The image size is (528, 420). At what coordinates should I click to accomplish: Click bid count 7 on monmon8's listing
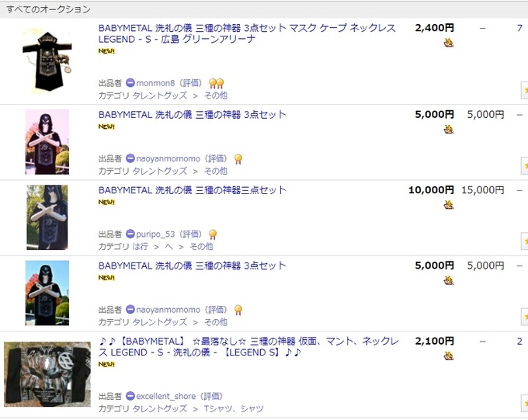tap(519, 28)
